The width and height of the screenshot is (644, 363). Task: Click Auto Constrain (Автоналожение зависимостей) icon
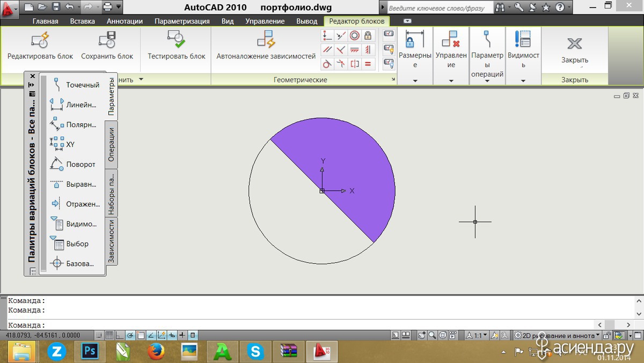pos(266,39)
